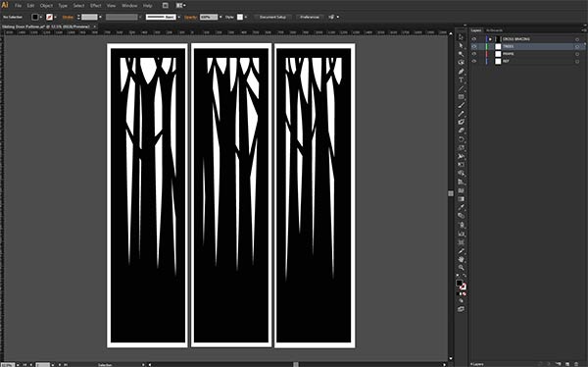Select the Pen tool
The width and height of the screenshot is (588, 367).
pos(461,72)
